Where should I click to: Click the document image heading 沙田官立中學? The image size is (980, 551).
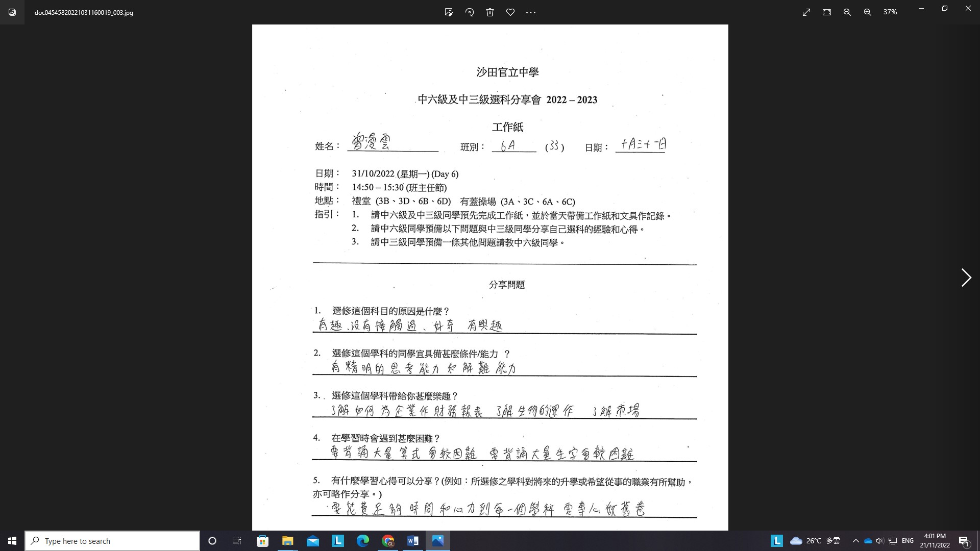[x=507, y=72]
